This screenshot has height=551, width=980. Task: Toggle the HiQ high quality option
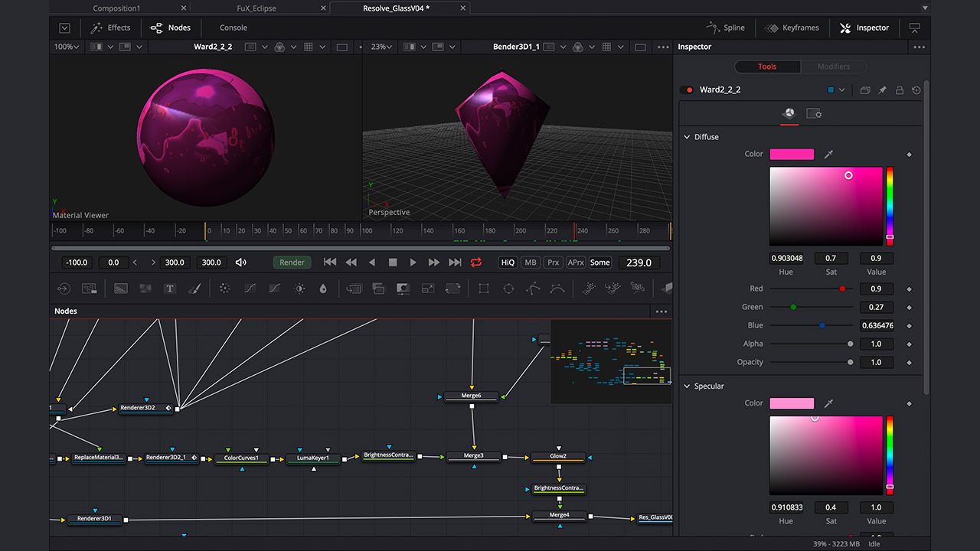508,262
